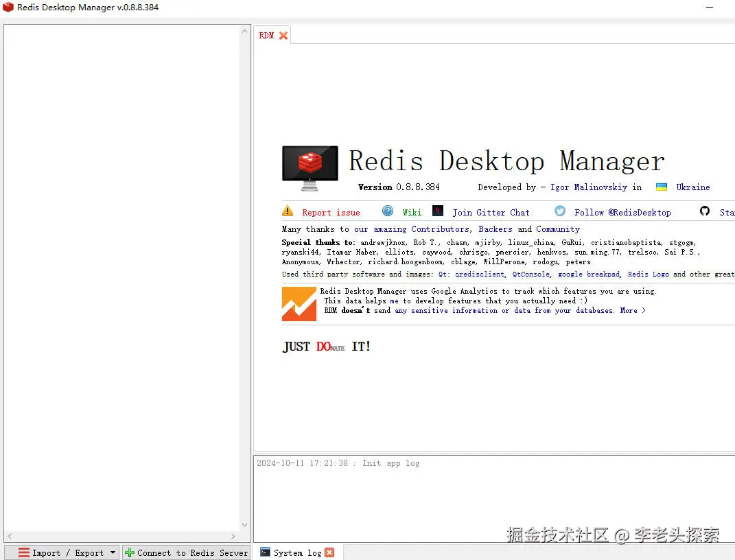Click the Qt: third party link
This screenshot has height=560, width=735.
click(x=443, y=274)
